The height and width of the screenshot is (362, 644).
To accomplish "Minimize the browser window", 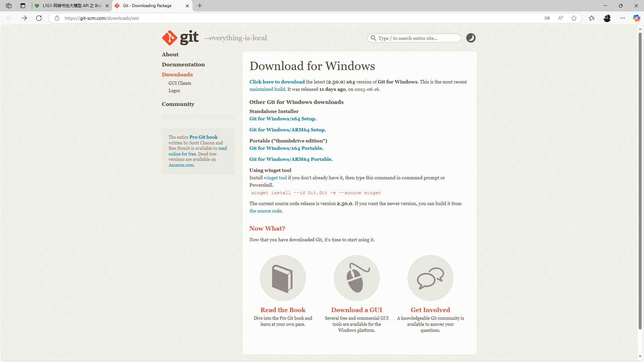I will (x=605, y=6).
